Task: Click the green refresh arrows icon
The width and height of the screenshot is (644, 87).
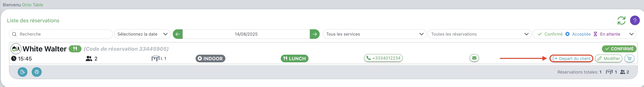Action: pos(621,20)
